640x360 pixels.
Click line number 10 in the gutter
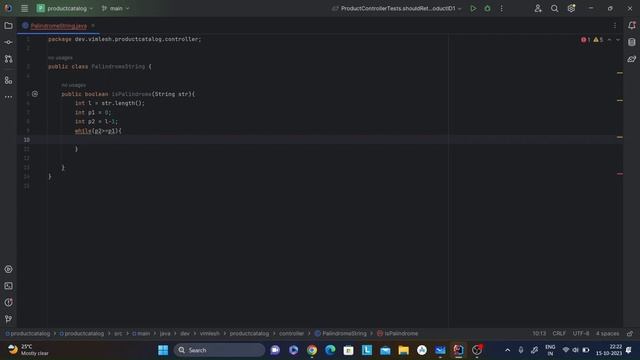point(27,140)
